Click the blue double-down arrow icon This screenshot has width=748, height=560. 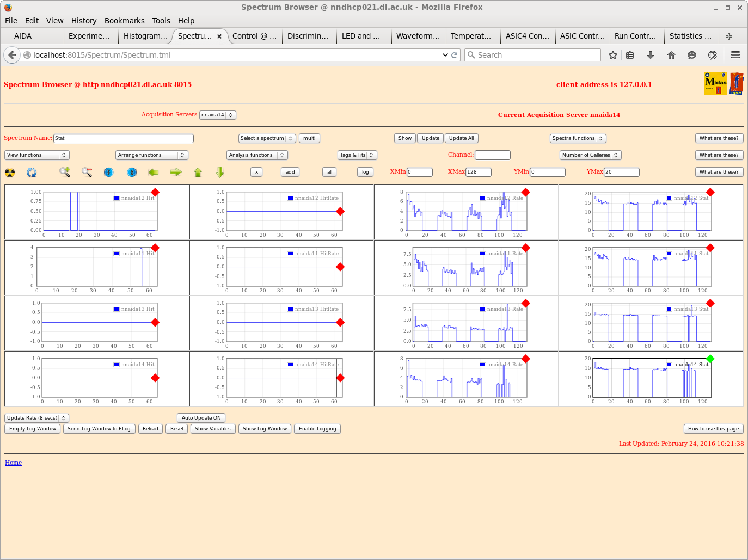109,173
